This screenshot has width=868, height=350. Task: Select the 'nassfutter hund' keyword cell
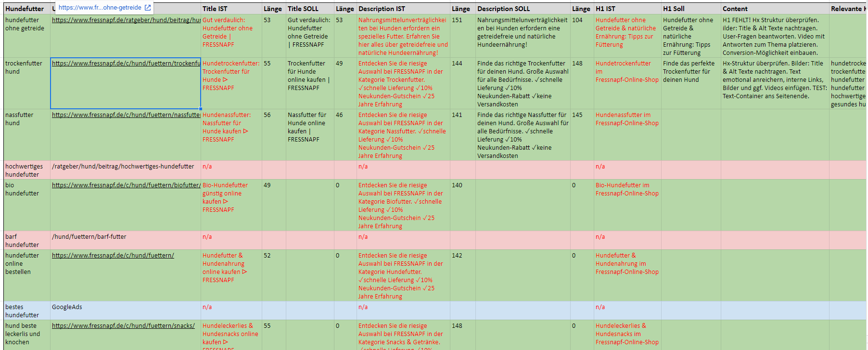27,135
